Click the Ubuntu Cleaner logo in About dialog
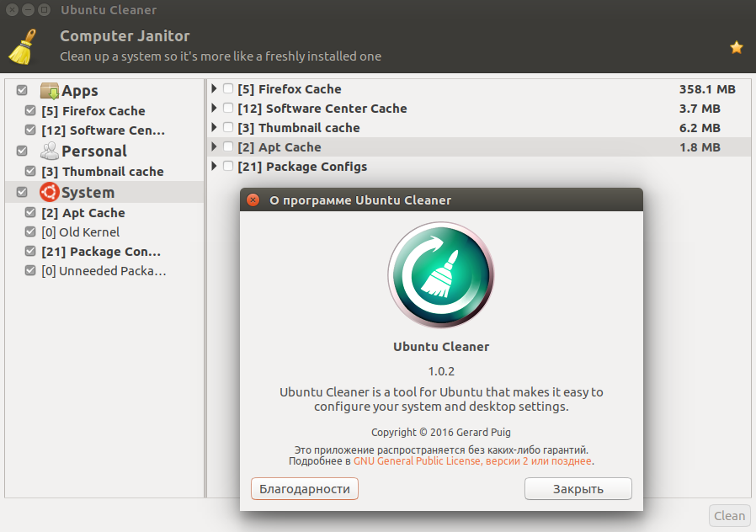The width and height of the screenshot is (756, 532). tap(440, 274)
